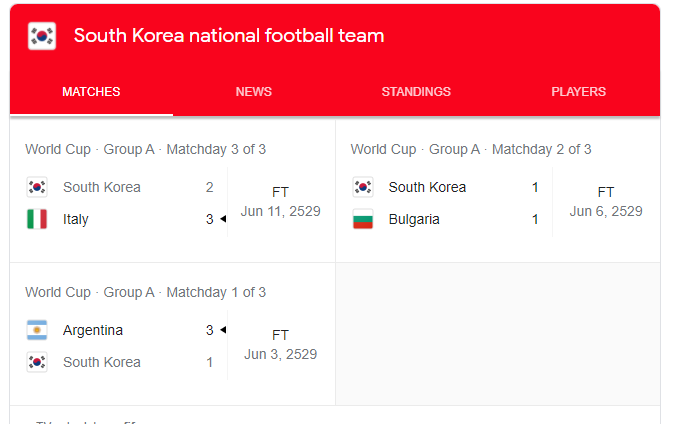
Task: Switch to the Matches tab
Action: 91,92
